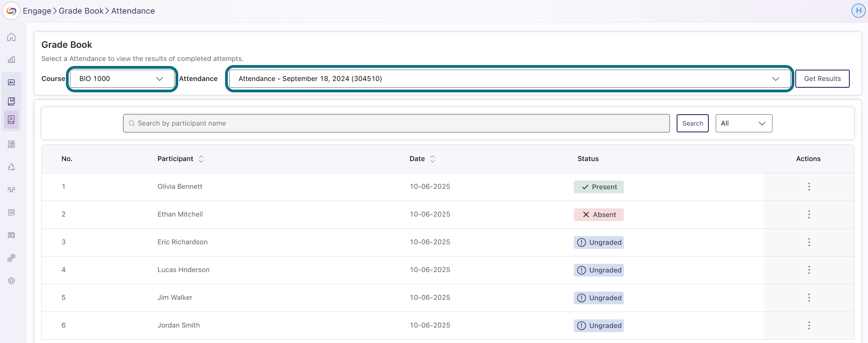Viewport: 868px width, 343px height.
Task: Click the Search button
Action: tap(692, 123)
